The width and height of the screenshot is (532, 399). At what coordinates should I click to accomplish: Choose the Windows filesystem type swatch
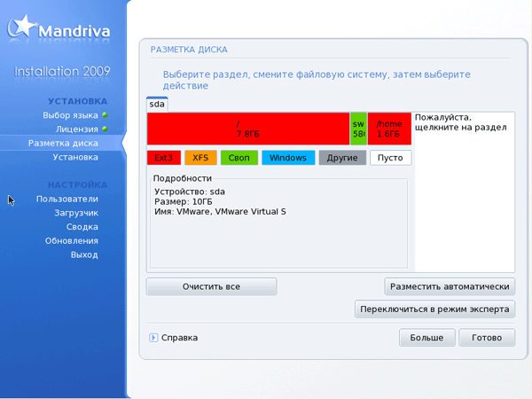tap(288, 158)
